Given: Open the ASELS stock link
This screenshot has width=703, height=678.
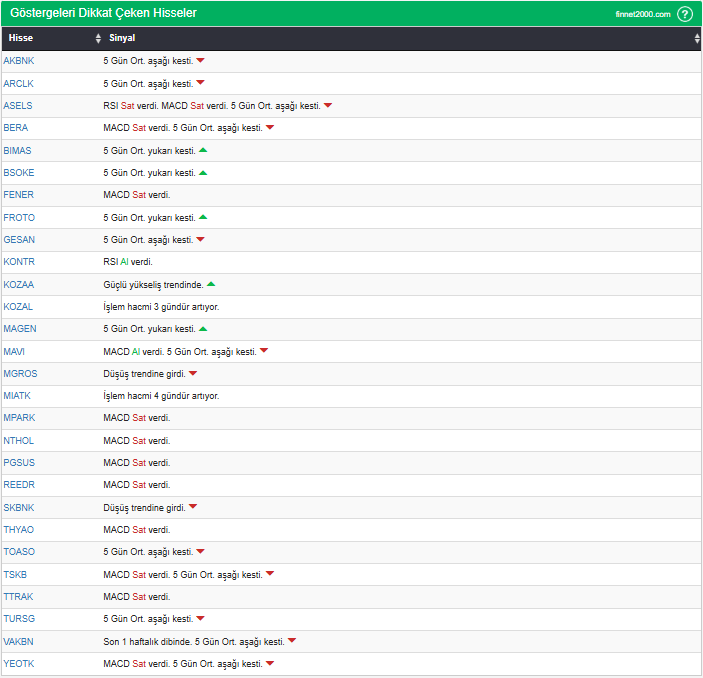Looking at the screenshot, I should click(18, 106).
